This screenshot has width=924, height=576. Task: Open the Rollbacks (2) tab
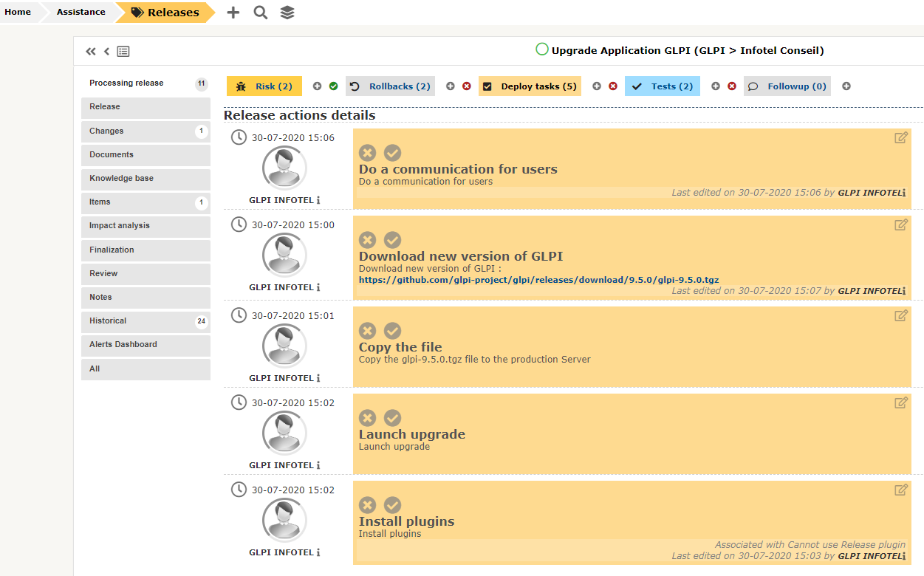(390, 86)
